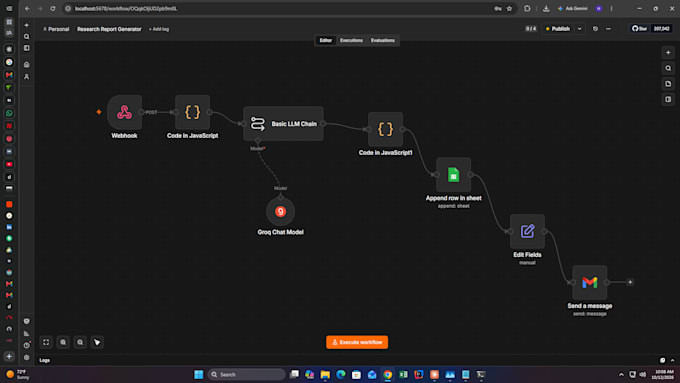680x383 pixels.
Task: Click the Webhook trigger lightning bolt
Action: tap(99, 112)
